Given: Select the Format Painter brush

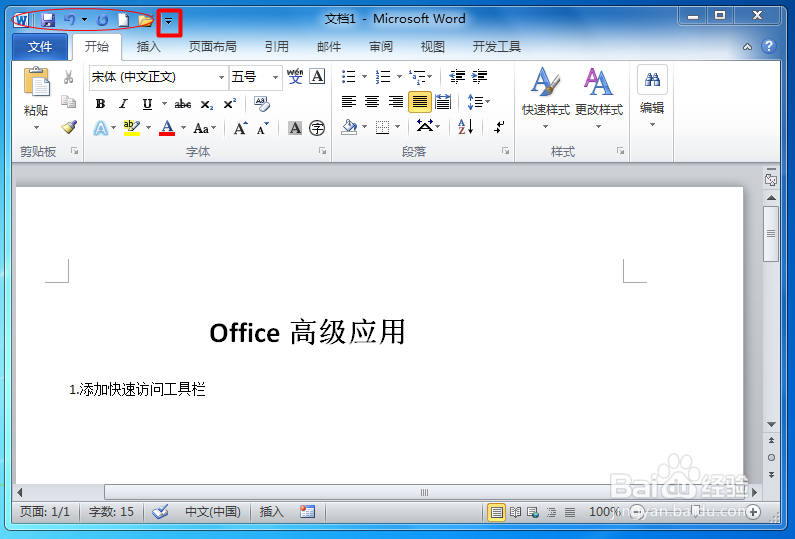Looking at the screenshot, I should [x=69, y=127].
